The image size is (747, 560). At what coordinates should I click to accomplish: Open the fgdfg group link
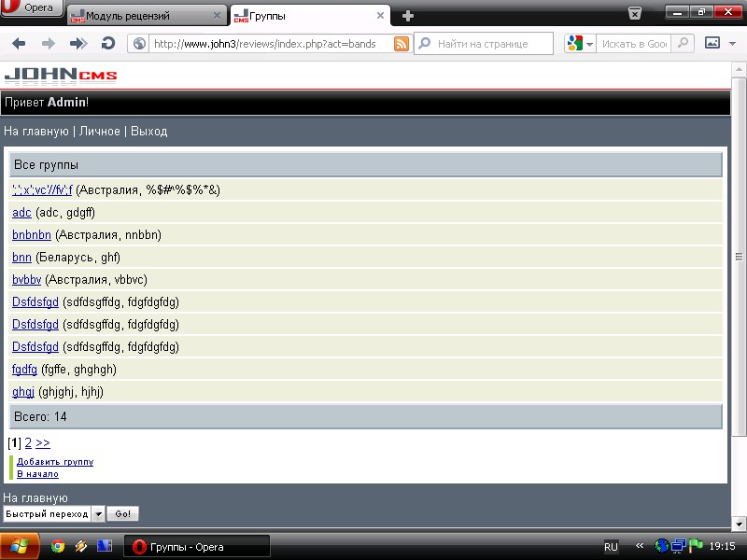click(x=24, y=369)
